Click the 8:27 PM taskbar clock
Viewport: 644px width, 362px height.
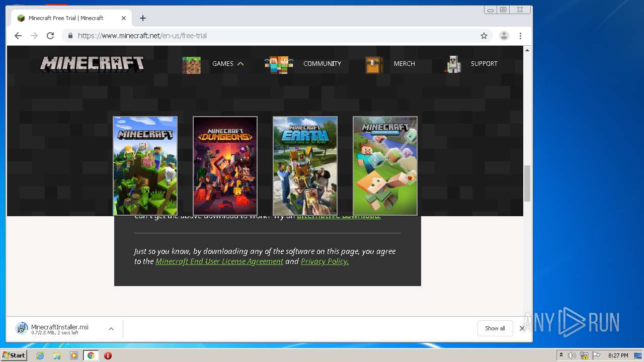coord(618,355)
